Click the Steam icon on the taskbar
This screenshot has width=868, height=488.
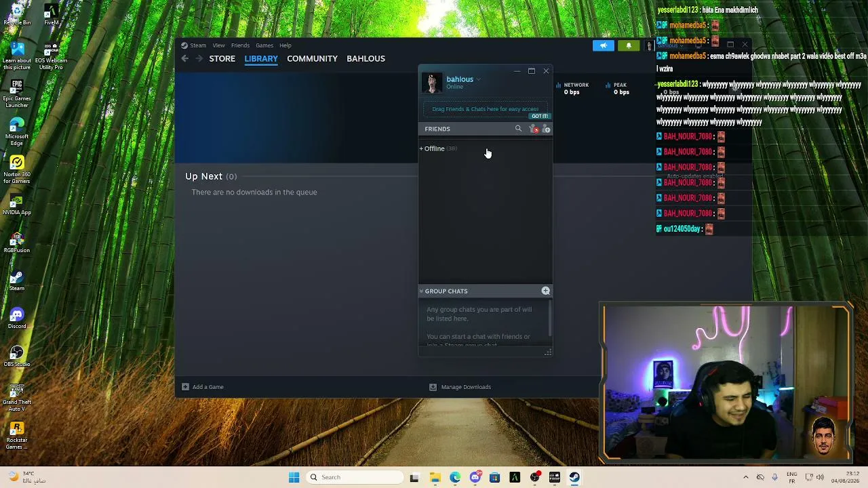[574, 477]
